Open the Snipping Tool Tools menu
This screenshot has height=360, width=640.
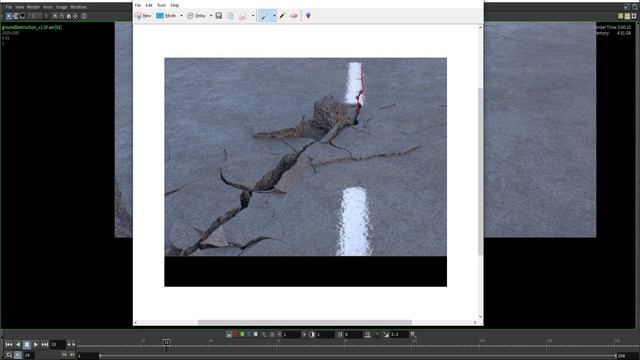tap(161, 5)
